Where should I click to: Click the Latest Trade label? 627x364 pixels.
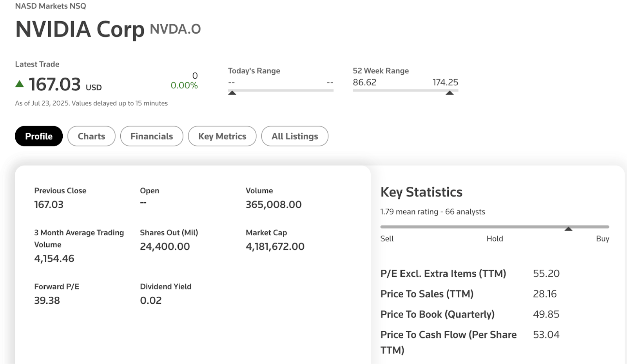(37, 64)
